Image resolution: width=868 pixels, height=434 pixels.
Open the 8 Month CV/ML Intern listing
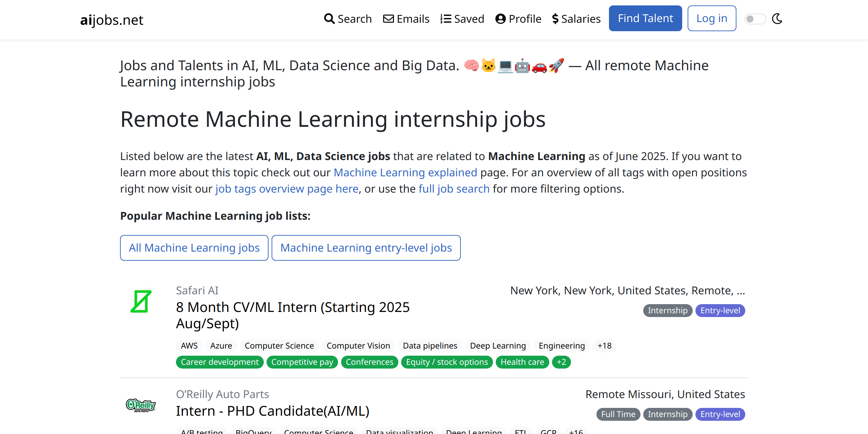293,315
